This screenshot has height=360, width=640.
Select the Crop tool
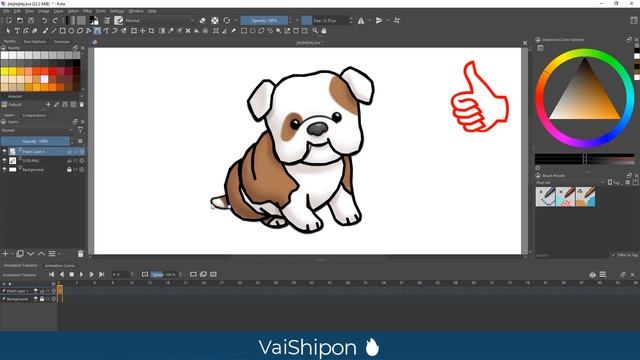(151, 31)
